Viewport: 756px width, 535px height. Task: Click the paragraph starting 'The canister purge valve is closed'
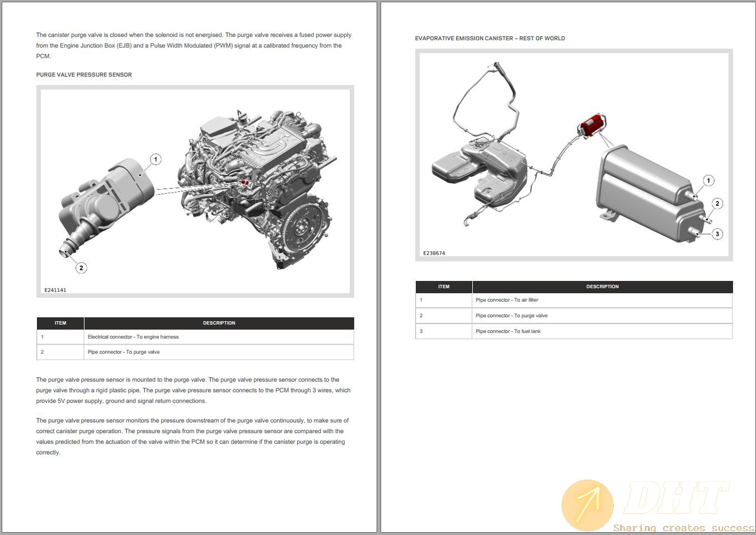(x=194, y=45)
